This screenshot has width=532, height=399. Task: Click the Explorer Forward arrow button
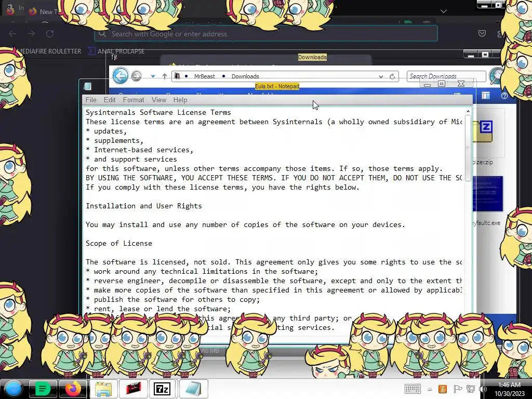pos(137,76)
